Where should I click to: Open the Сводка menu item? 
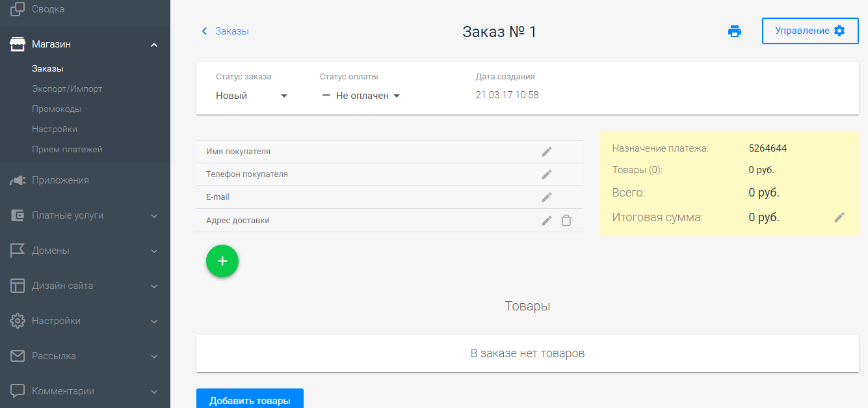(x=48, y=9)
